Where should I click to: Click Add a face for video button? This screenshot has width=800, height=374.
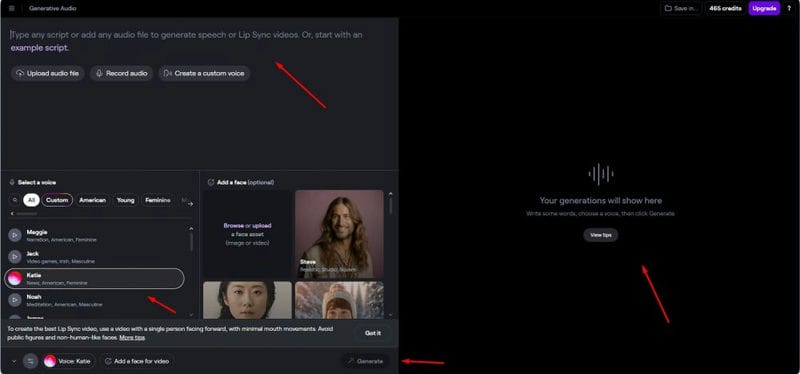137,361
